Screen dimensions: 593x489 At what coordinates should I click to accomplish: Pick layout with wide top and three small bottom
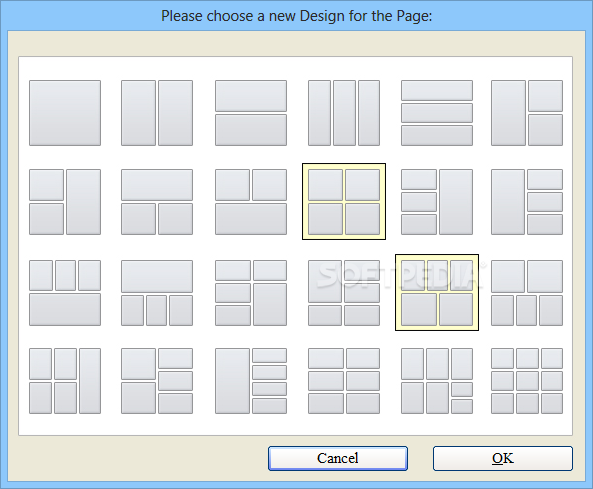click(157, 292)
